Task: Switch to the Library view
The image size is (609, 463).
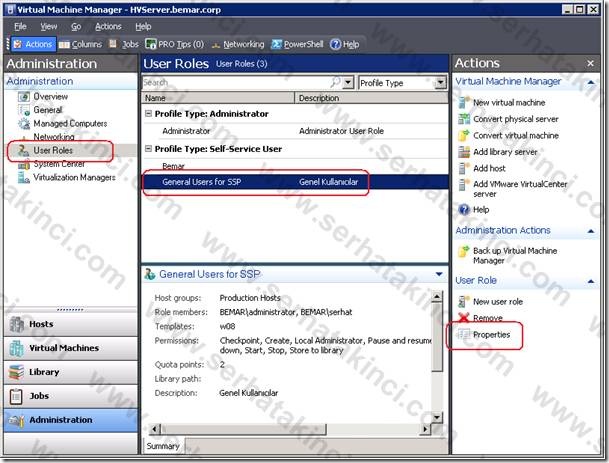Action: pyautogui.click(x=71, y=372)
